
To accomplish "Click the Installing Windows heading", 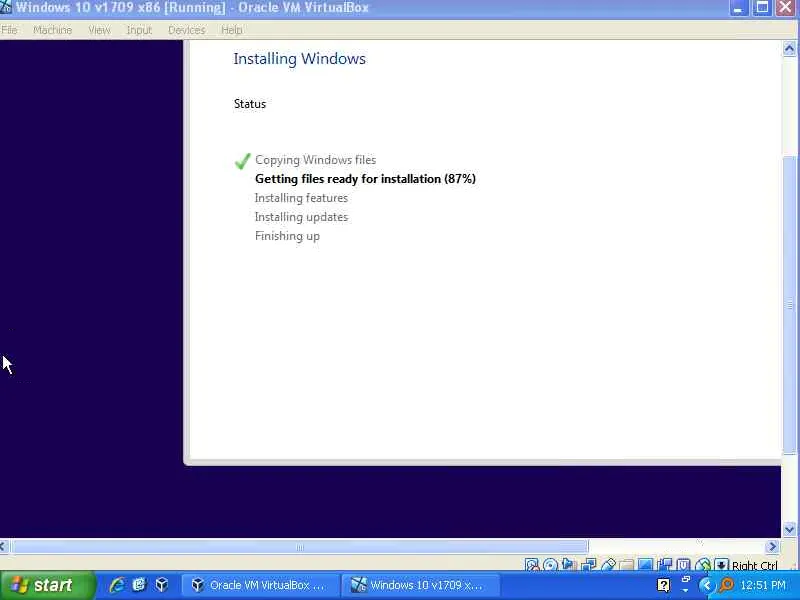I will (299, 59).
